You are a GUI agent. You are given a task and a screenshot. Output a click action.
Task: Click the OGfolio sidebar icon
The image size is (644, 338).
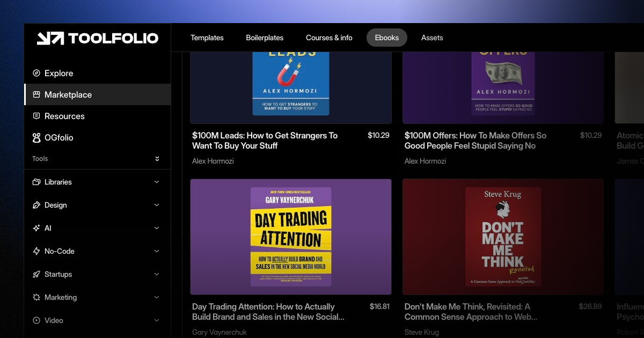pos(36,137)
